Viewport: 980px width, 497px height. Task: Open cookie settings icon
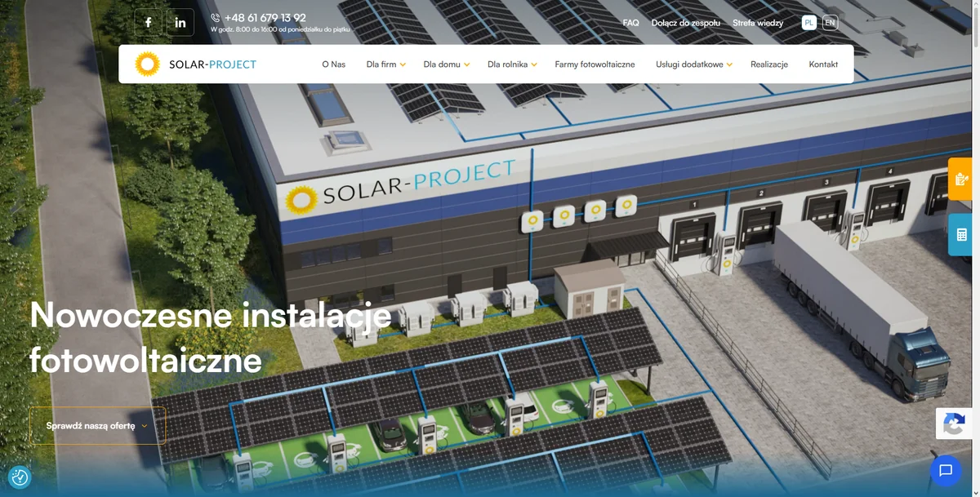click(x=20, y=477)
